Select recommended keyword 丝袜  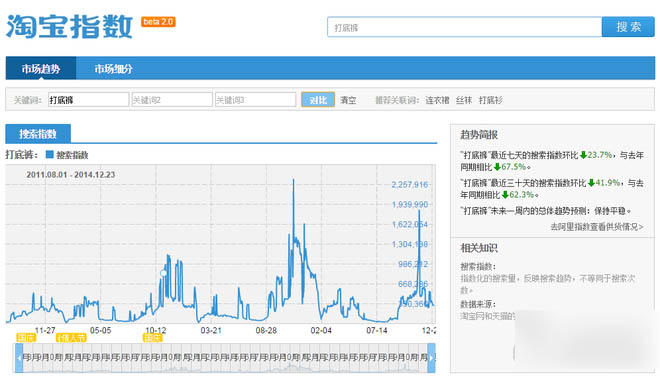click(x=464, y=100)
